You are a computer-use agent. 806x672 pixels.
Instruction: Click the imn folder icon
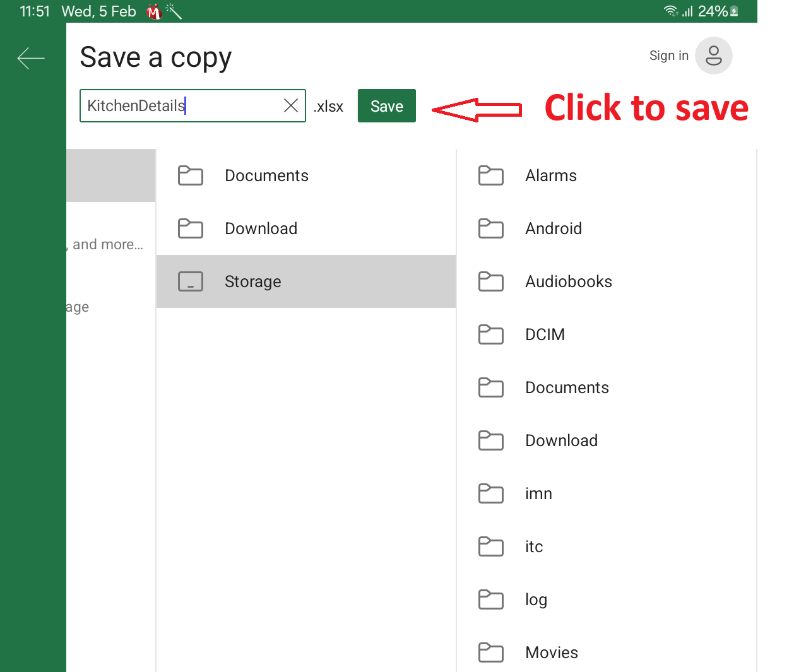[x=491, y=493]
